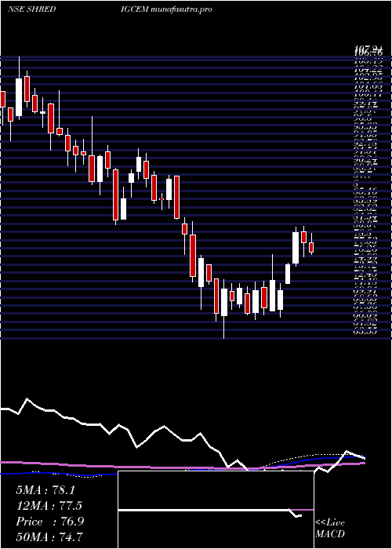Click the 12MA : 77.5 value
Viewport: 392px width, 549px height.
click(49, 506)
